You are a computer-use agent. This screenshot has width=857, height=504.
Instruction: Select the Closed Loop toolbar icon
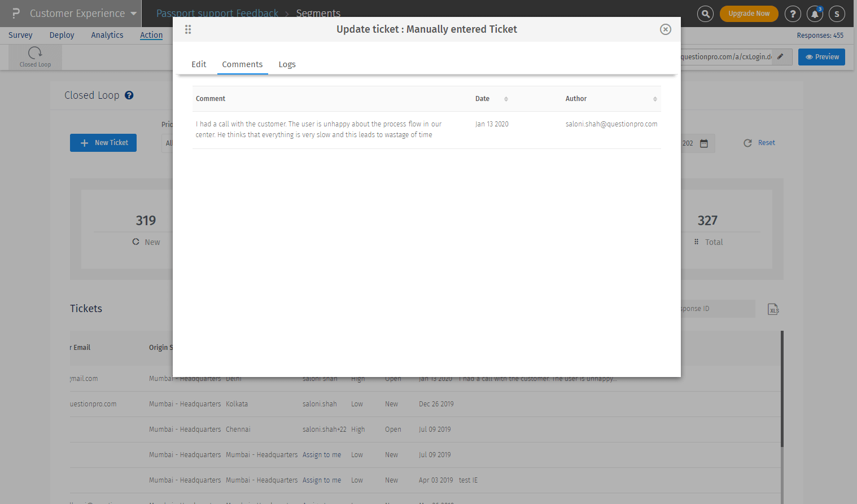pos(35,57)
